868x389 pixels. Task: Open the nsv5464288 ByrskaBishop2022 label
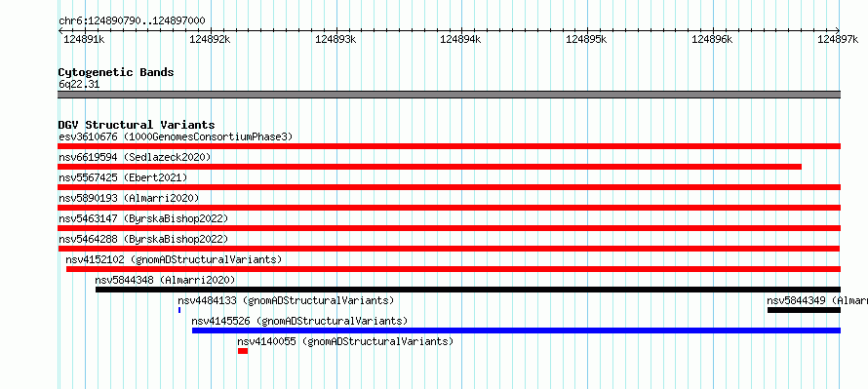[x=143, y=239]
